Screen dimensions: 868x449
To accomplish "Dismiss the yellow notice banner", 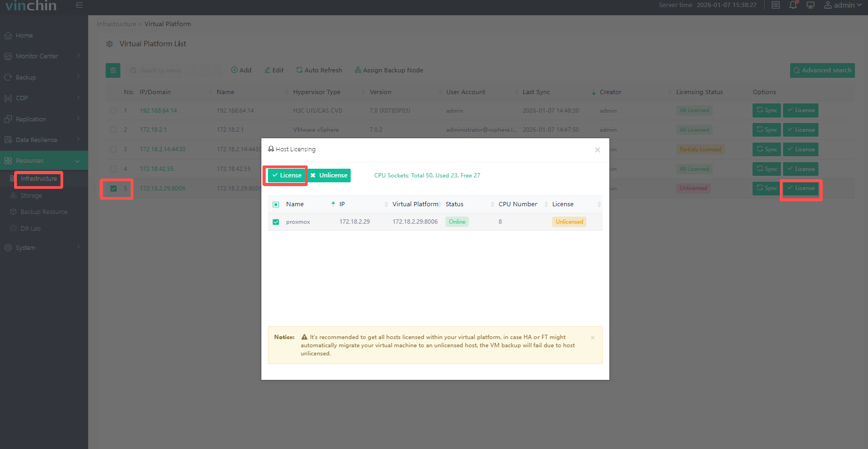I will coord(592,338).
